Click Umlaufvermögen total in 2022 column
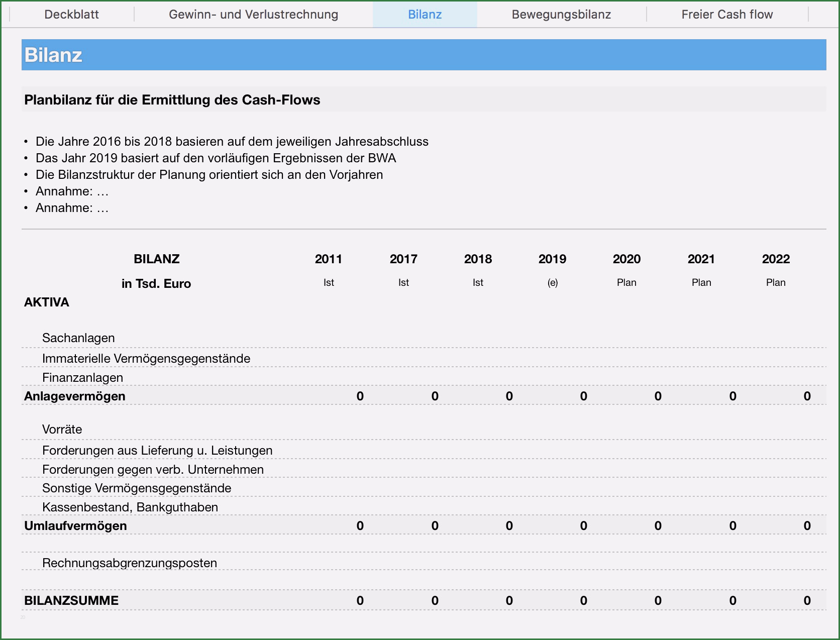This screenshot has height=640, width=840. click(x=806, y=526)
